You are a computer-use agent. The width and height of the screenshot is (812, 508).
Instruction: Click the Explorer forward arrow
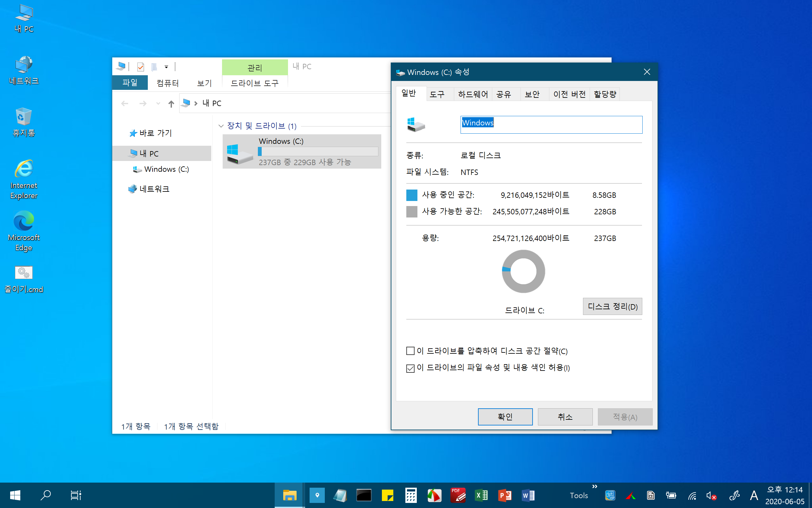pyautogui.click(x=143, y=104)
